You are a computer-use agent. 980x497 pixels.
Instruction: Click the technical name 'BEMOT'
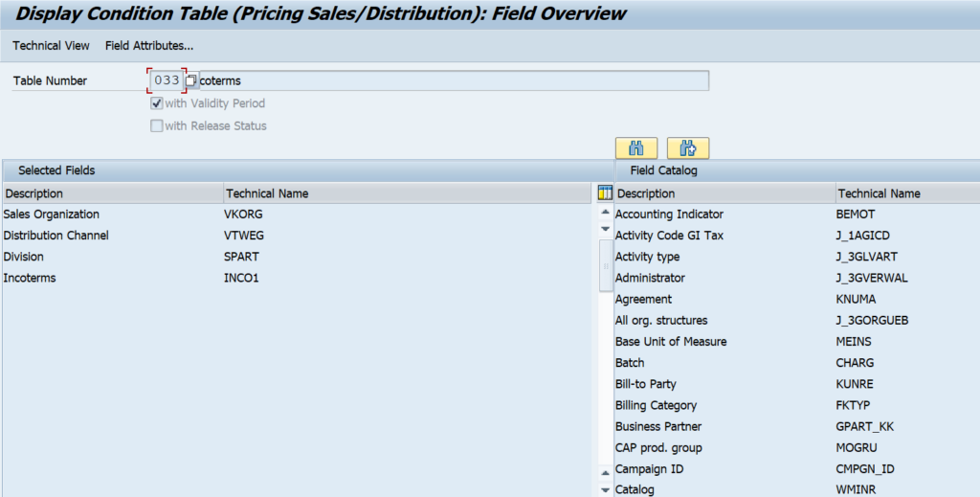pos(855,214)
